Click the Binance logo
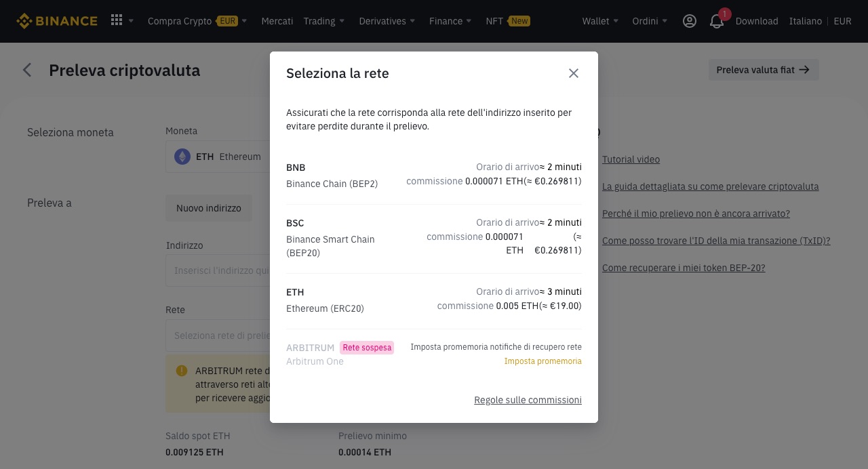 [57, 21]
